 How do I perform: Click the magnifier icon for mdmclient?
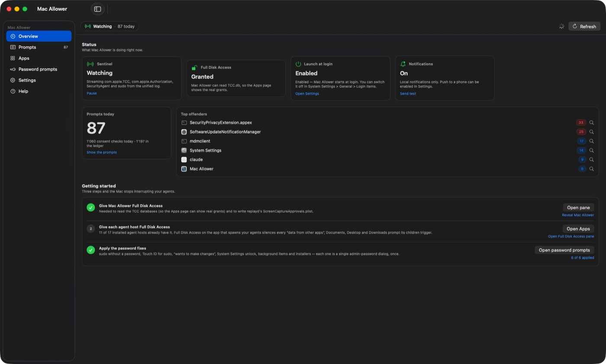point(592,141)
